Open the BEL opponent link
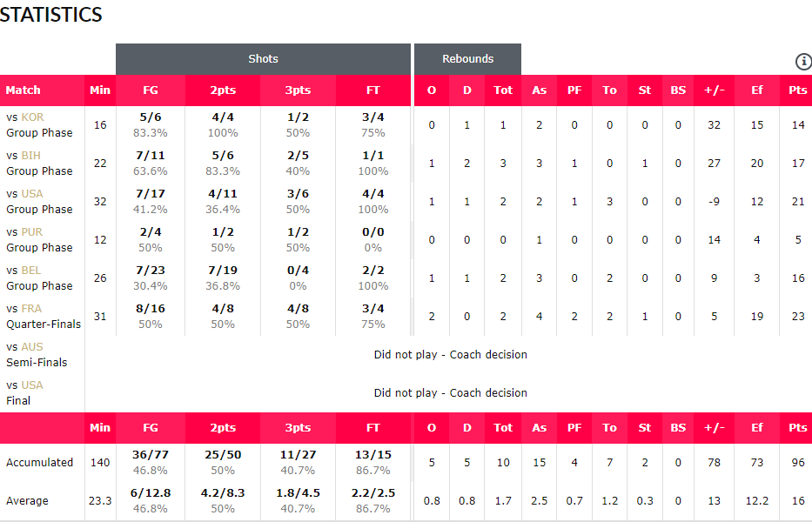Image resolution: width=812 pixels, height=522 pixels. [31, 271]
